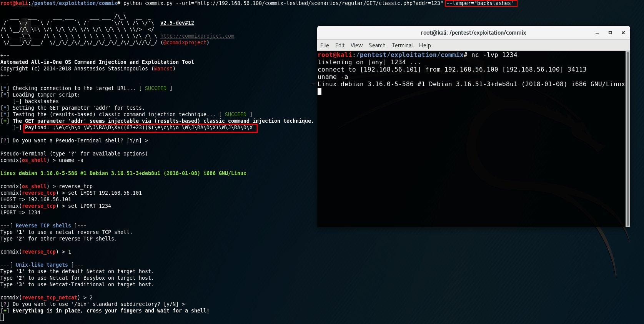Click 'set LPORT 1234' command
Image resolution: width=644 pixels, height=324 pixels.
pyautogui.click(x=90, y=206)
